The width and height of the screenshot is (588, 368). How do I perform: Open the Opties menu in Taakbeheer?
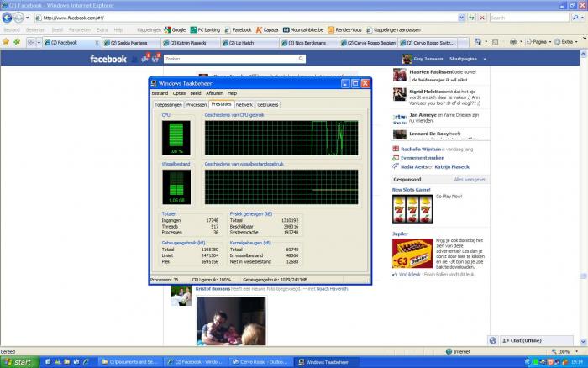click(179, 93)
